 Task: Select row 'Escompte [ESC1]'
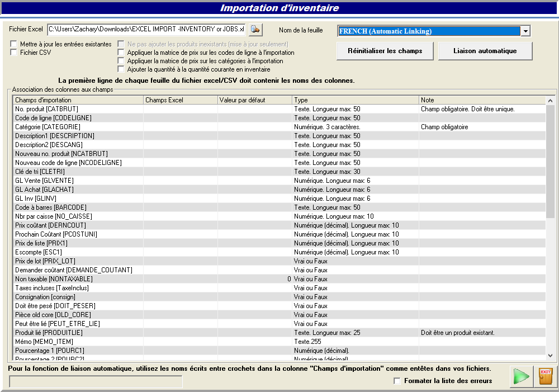(x=279, y=252)
